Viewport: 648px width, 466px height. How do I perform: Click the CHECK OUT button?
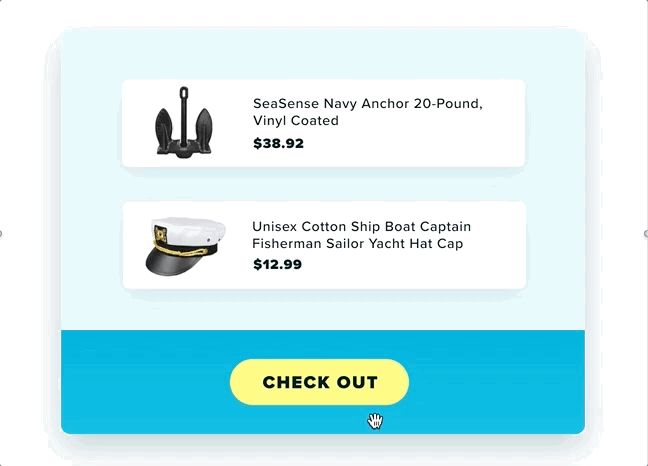[x=319, y=382]
